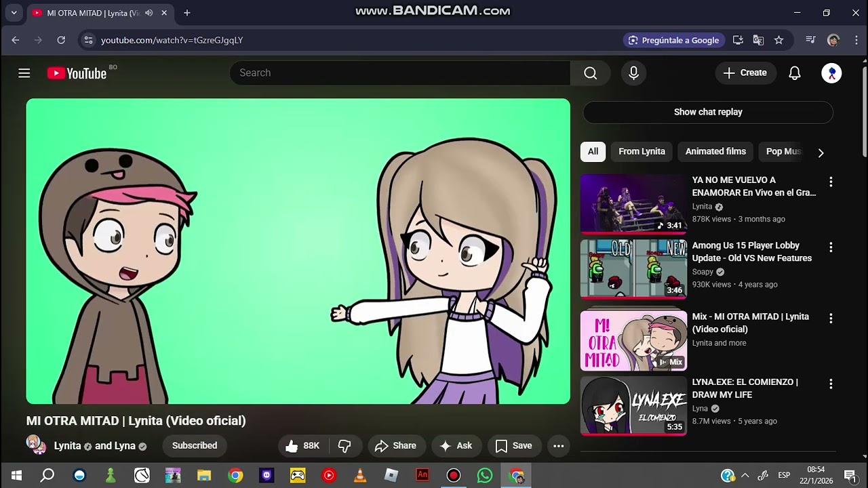Open the Lynita channel name link
The height and width of the screenshot is (488, 868).
click(68, 446)
